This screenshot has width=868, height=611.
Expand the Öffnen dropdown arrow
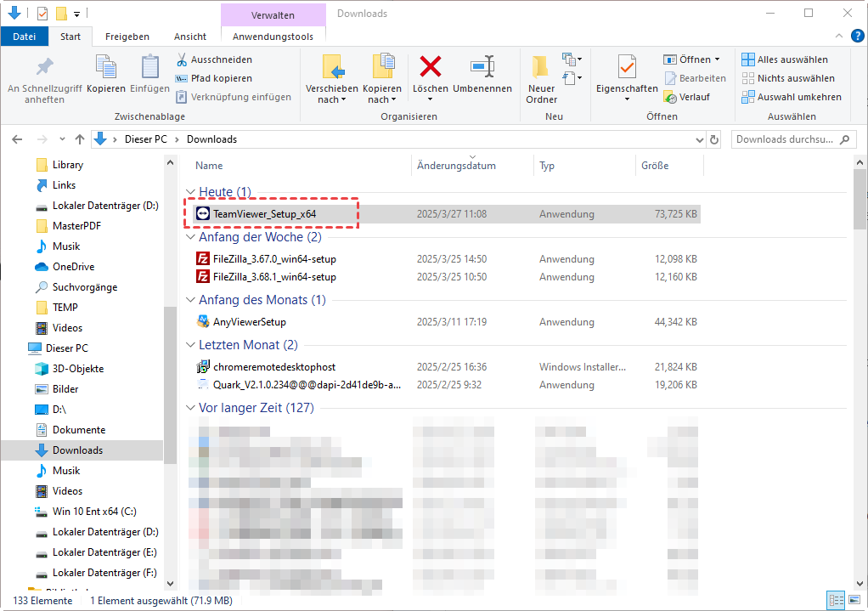coord(717,59)
